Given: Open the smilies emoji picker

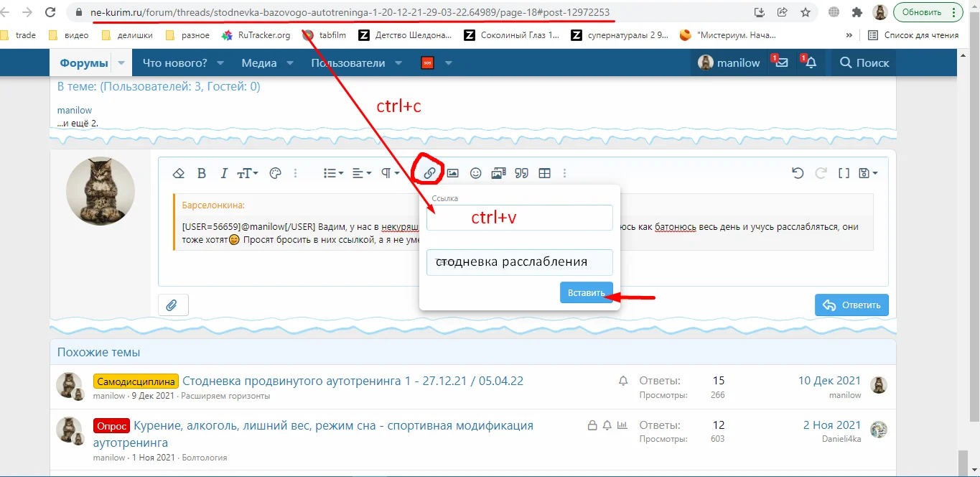Looking at the screenshot, I should [475, 173].
